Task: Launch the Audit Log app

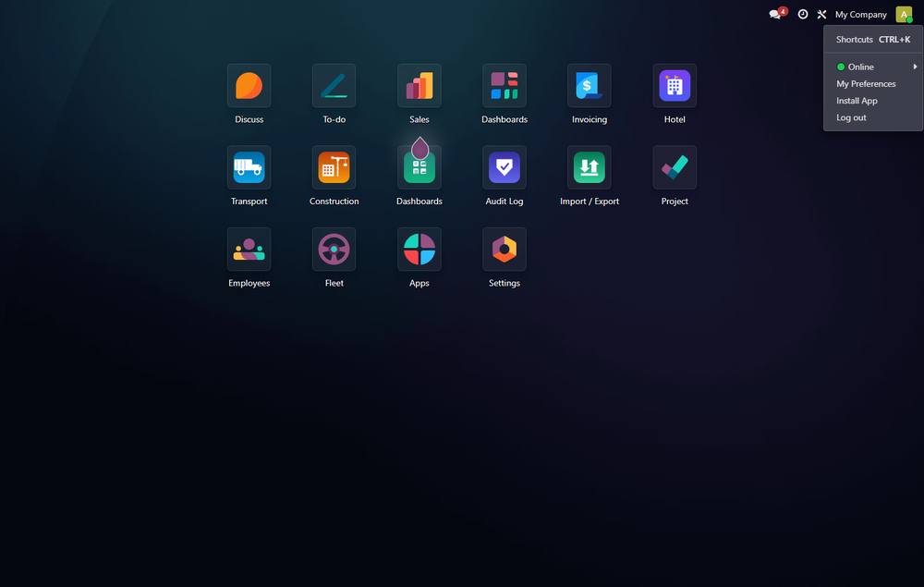Action: point(505,168)
